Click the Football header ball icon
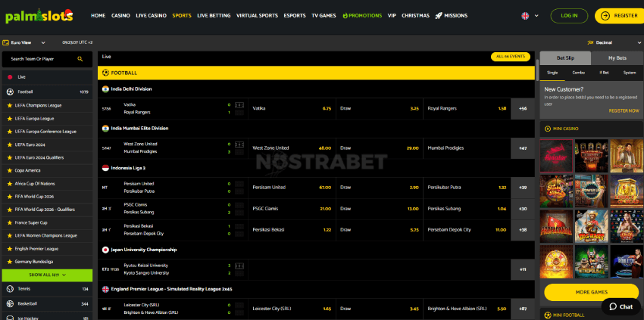The width and height of the screenshot is (644, 320). click(105, 73)
